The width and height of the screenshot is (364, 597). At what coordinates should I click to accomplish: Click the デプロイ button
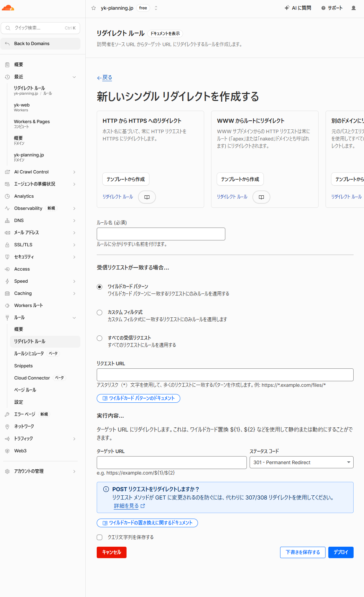(x=341, y=553)
